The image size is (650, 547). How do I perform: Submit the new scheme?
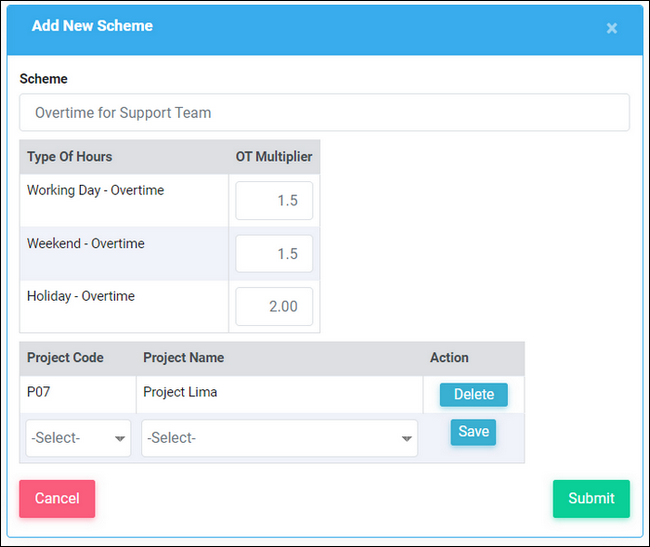tap(591, 499)
